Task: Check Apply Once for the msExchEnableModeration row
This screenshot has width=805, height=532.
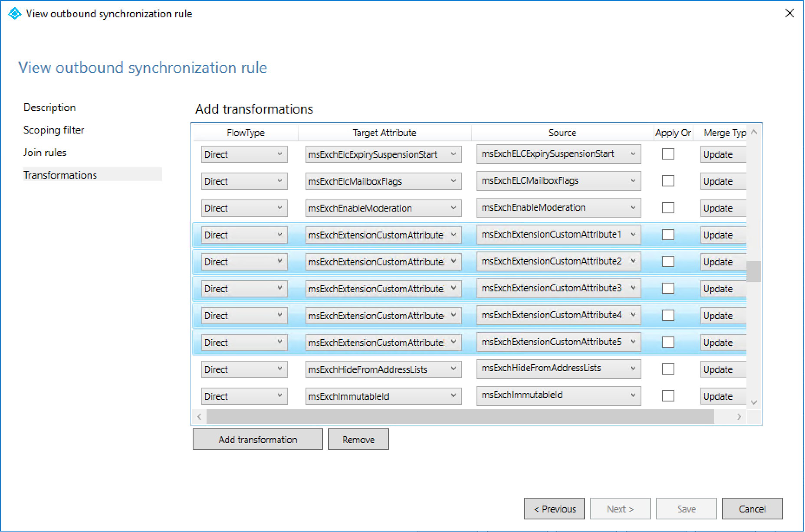Action: (x=668, y=208)
